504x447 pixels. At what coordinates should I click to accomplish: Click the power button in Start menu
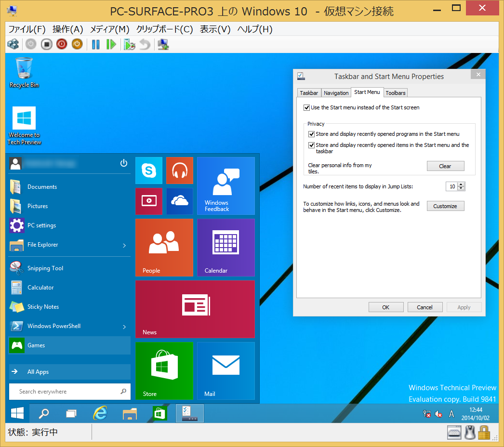point(124,163)
